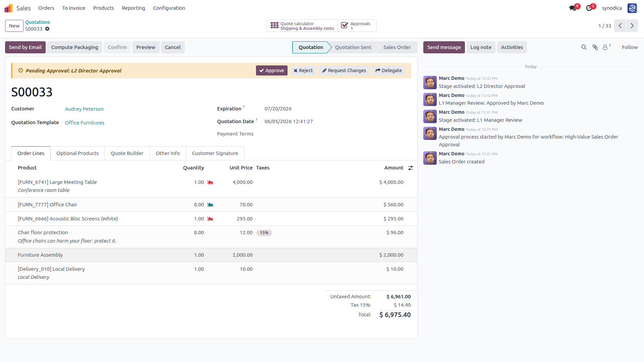Select the Quotation status stage

pyautogui.click(x=311, y=47)
